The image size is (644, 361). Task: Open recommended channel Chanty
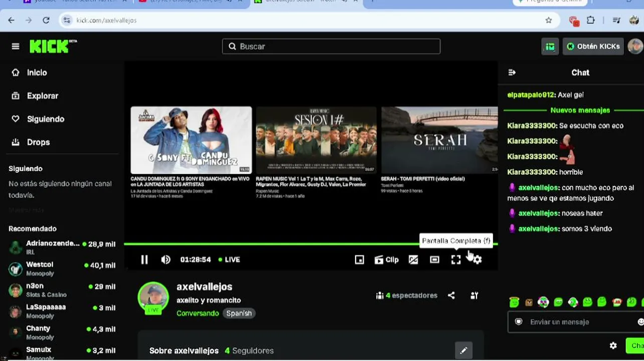tap(62, 332)
